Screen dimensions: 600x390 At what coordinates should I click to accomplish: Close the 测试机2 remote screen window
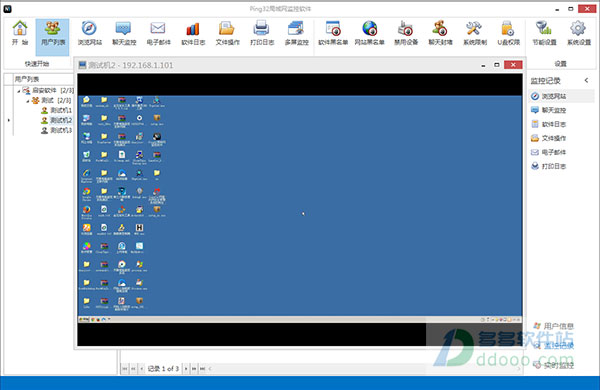tap(513, 65)
